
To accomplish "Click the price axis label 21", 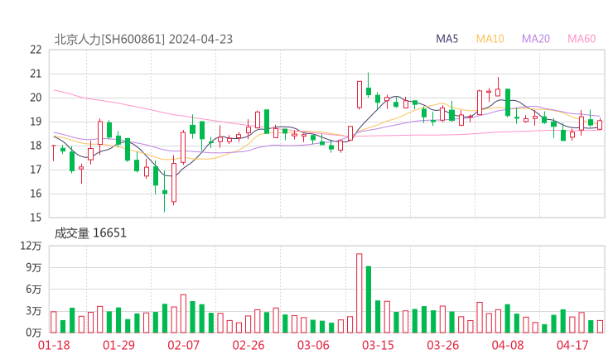I will coord(36,74).
